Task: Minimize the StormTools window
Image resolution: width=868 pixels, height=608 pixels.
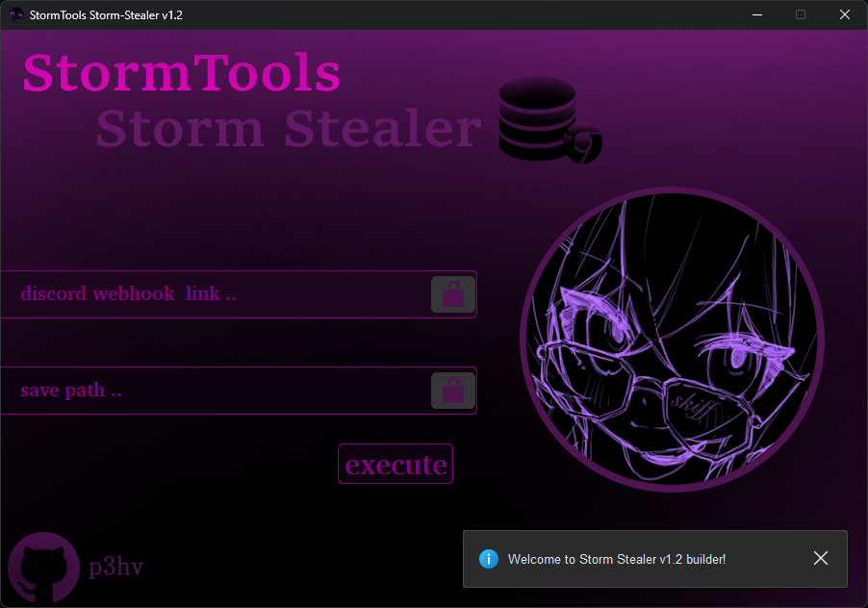Action: [x=757, y=15]
